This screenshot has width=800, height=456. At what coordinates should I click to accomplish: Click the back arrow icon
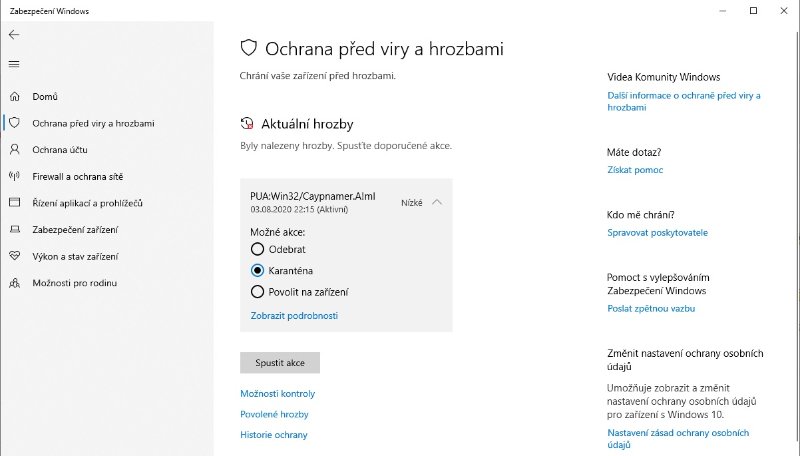tap(14, 35)
